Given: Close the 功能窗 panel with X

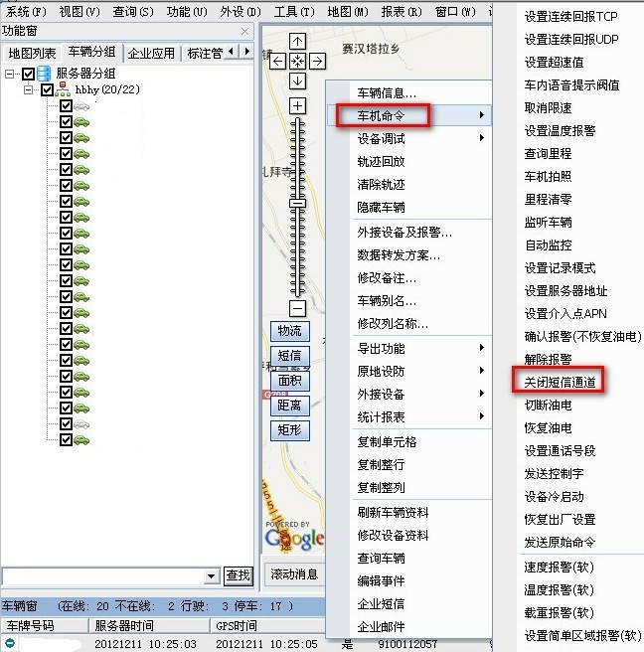Looking at the screenshot, I should [x=244, y=31].
